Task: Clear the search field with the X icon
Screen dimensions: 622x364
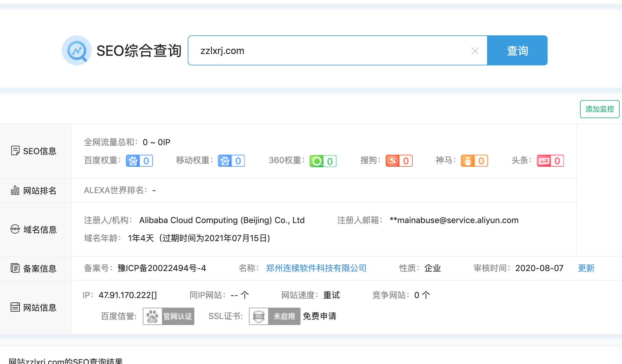Action: pyautogui.click(x=475, y=51)
